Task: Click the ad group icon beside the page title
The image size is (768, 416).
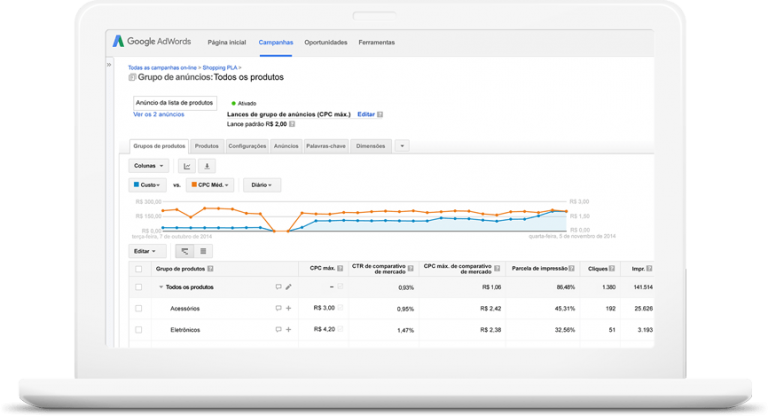Action: coord(132,77)
